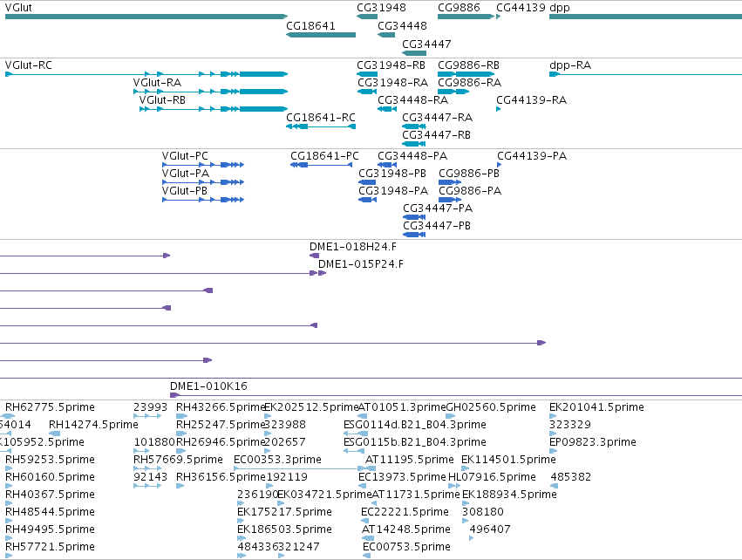Select the CG44139 gene label
The width and height of the screenshot is (742, 560).
[x=521, y=8]
